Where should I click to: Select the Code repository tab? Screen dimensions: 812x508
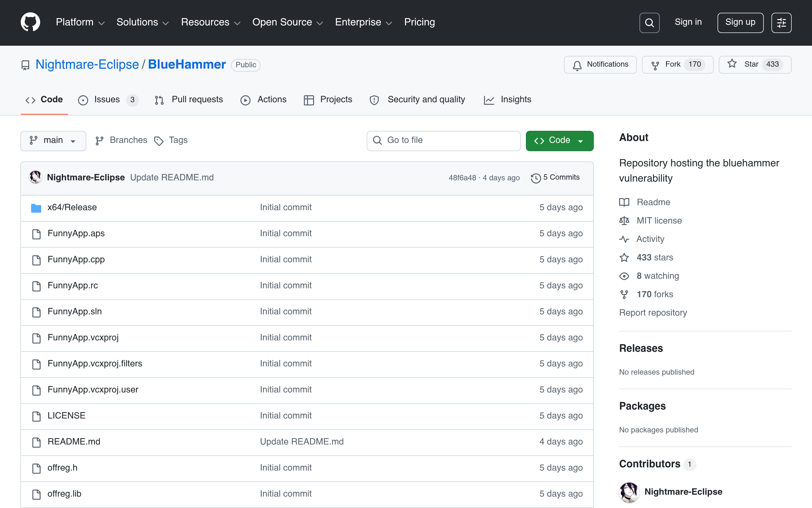pos(44,100)
